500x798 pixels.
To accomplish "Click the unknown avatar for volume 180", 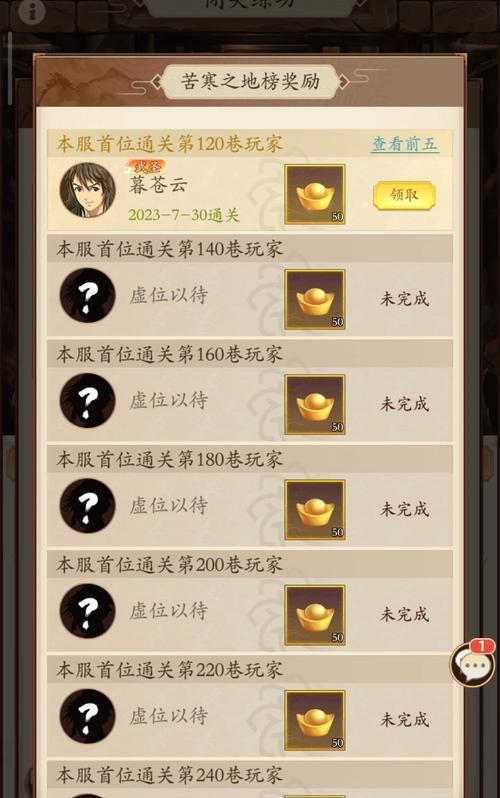I will pyautogui.click(x=88, y=506).
